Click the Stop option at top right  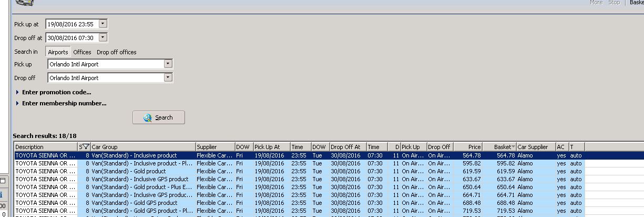click(x=614, y=3)
